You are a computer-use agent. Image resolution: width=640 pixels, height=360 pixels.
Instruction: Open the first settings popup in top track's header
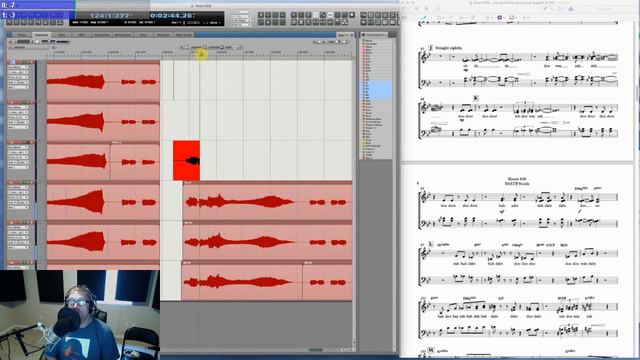click(18, 67)
